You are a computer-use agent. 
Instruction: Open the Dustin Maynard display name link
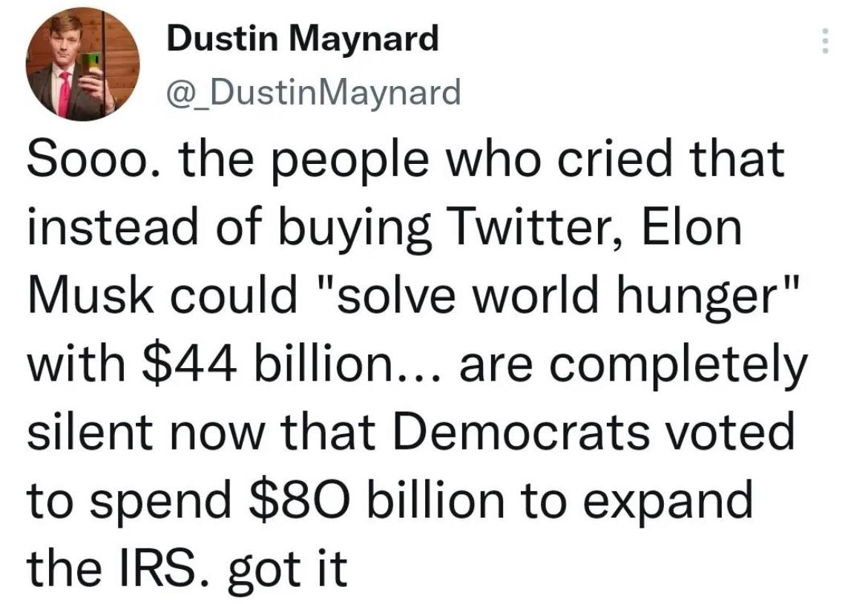point(303,38)
